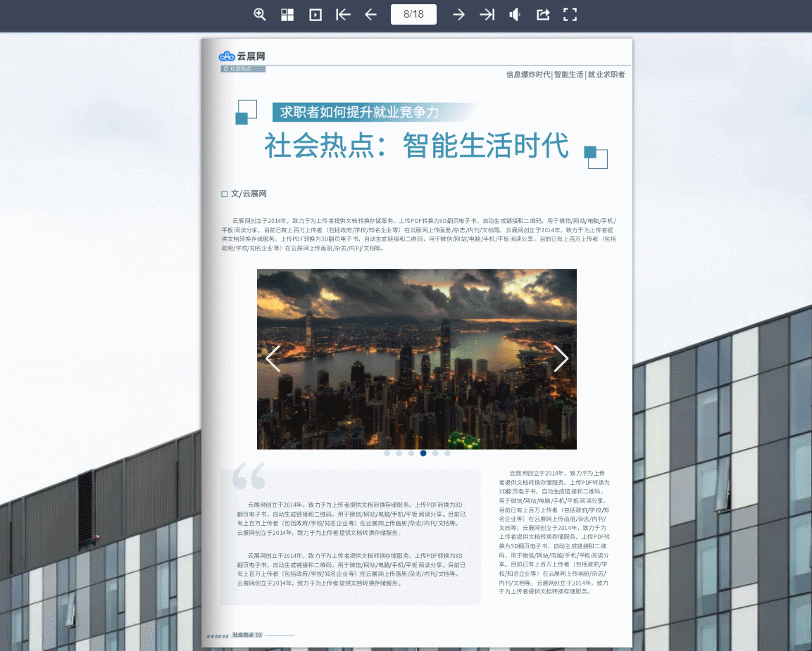This screenshot has width=812, height=651.
Task: Toggle the page-flip sound
Action: pos(515,15)
